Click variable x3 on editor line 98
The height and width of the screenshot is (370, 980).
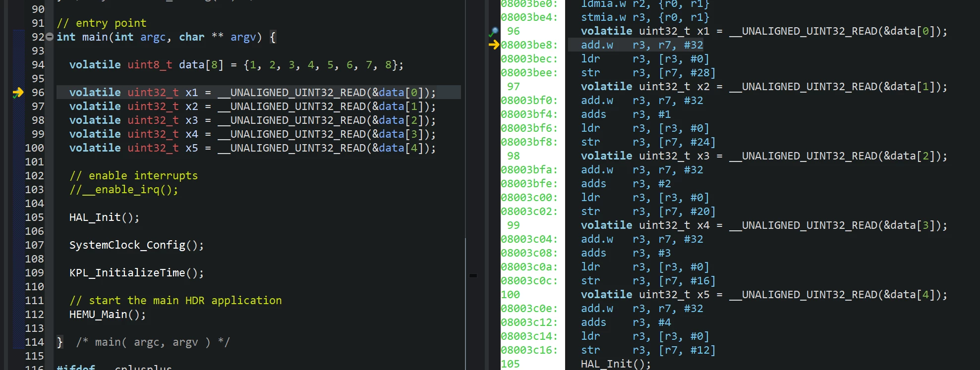point(191,120)
